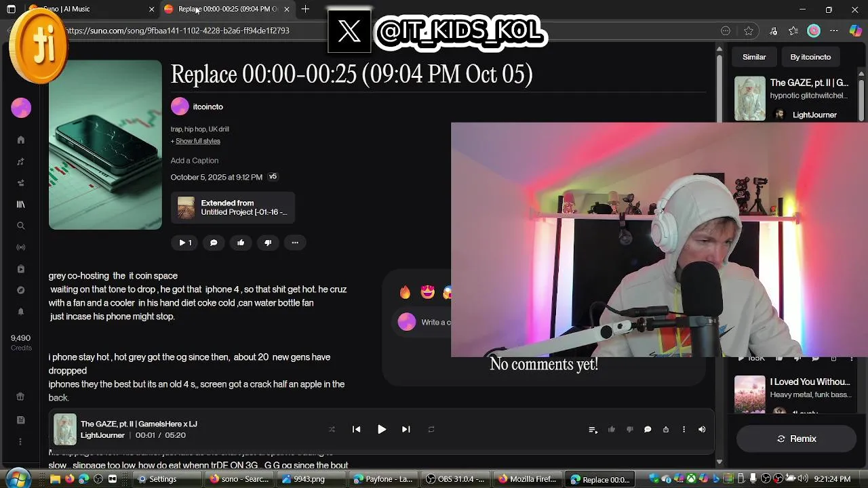
Task: Open the radio broadcast icon in sidebar
Action: (21, 247)
